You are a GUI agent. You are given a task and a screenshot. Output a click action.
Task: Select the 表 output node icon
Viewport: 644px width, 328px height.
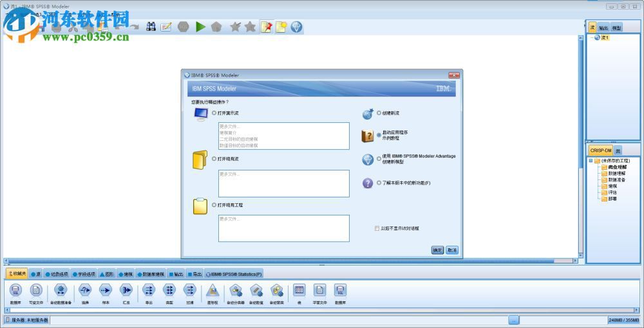pos(299,293)
